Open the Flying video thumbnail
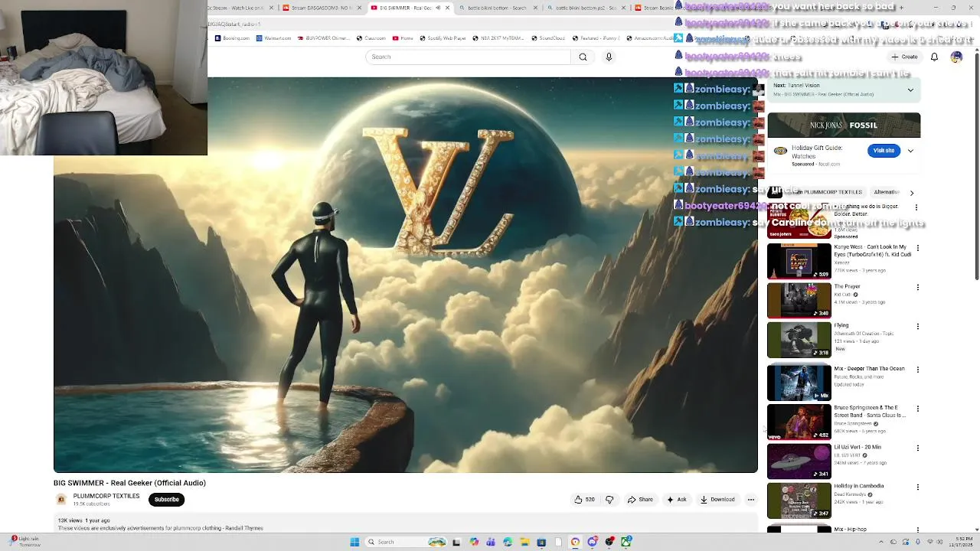980x551 pixels. (x=799, y=340)
